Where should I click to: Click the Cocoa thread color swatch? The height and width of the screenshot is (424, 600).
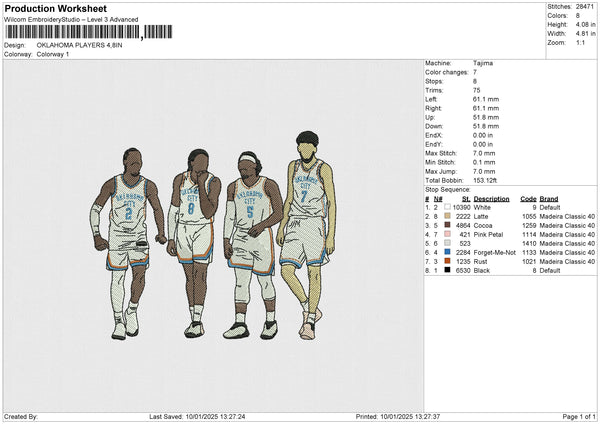tap(447, 225)
